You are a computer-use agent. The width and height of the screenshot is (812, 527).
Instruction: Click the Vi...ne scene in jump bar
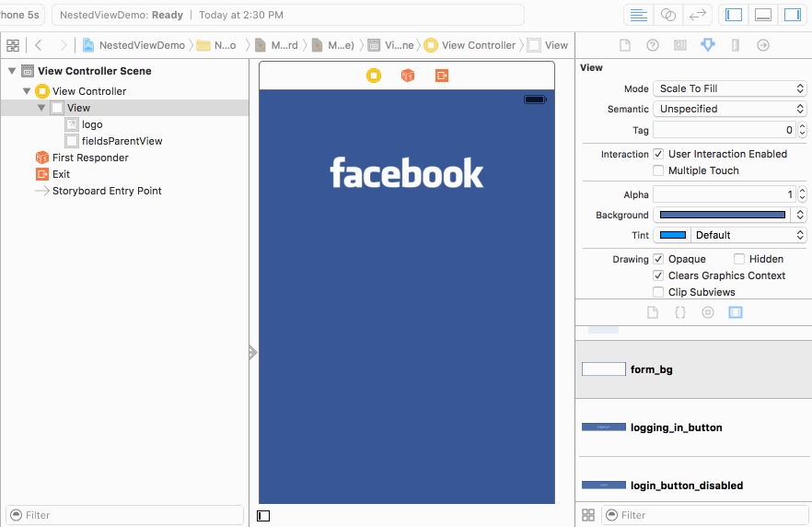(390, 45)
